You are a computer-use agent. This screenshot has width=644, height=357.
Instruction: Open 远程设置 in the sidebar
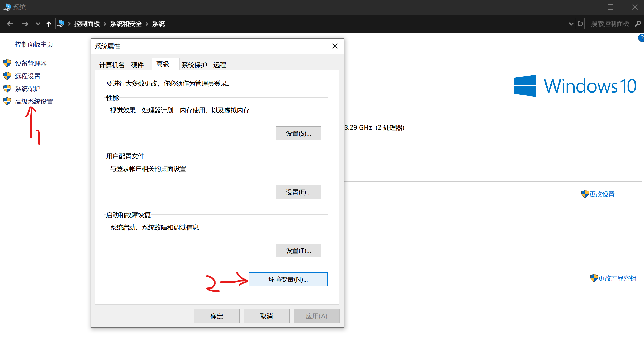27,76
